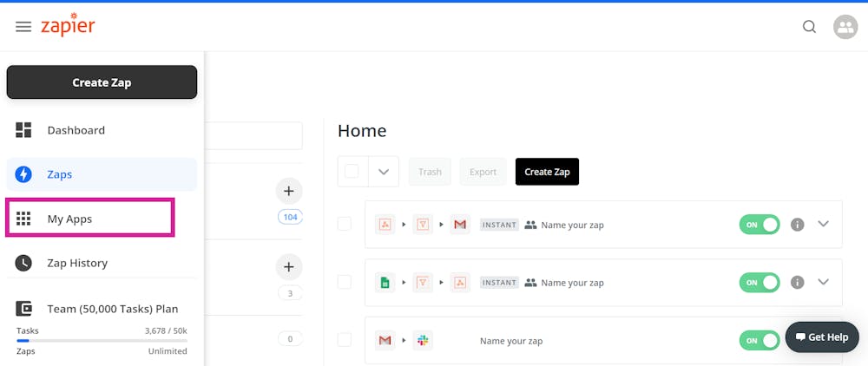868x366 pixels.
Task: Click the 104 count badge
Action: point(290,218)
